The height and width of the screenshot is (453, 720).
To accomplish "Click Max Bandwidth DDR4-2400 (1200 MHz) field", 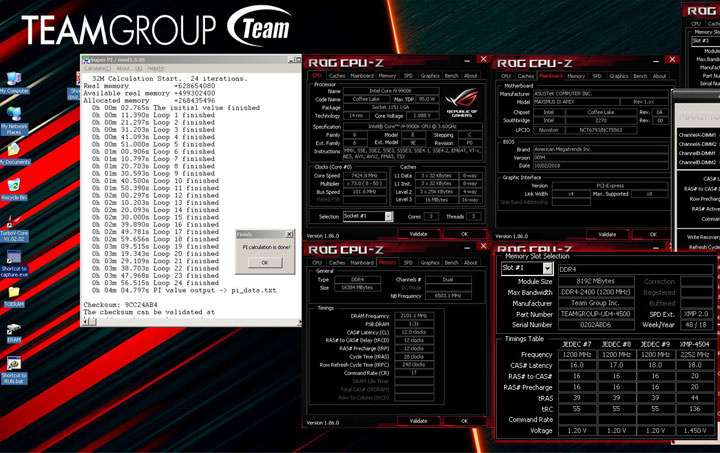I will point(596,292).
